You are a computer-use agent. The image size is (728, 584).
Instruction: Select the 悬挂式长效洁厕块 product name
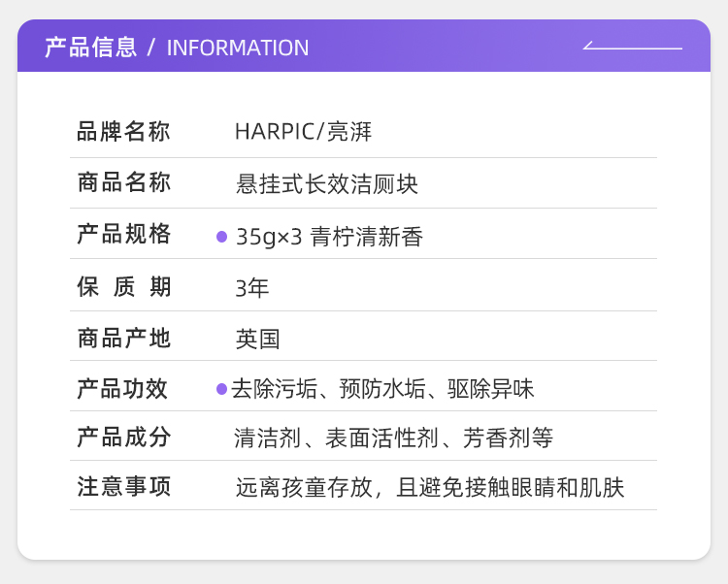point(327,184)
